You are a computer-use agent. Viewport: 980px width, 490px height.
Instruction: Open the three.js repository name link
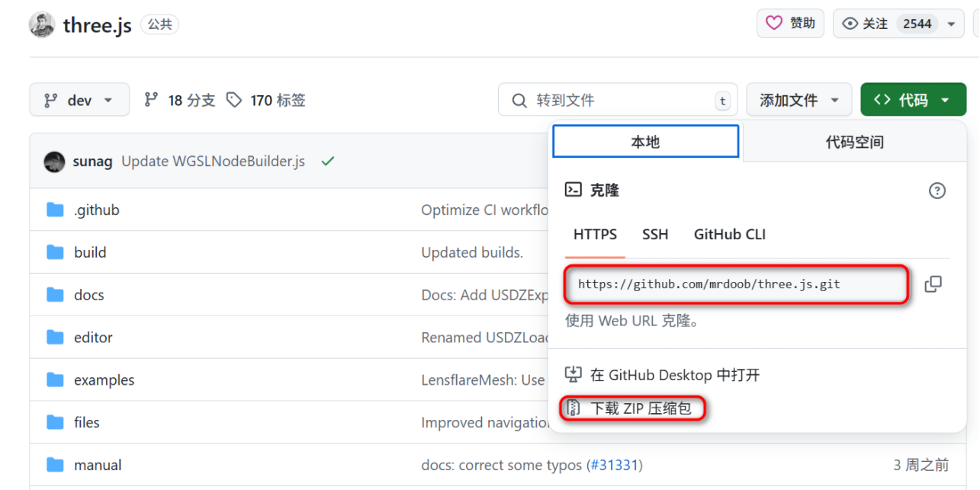(97, 25)
